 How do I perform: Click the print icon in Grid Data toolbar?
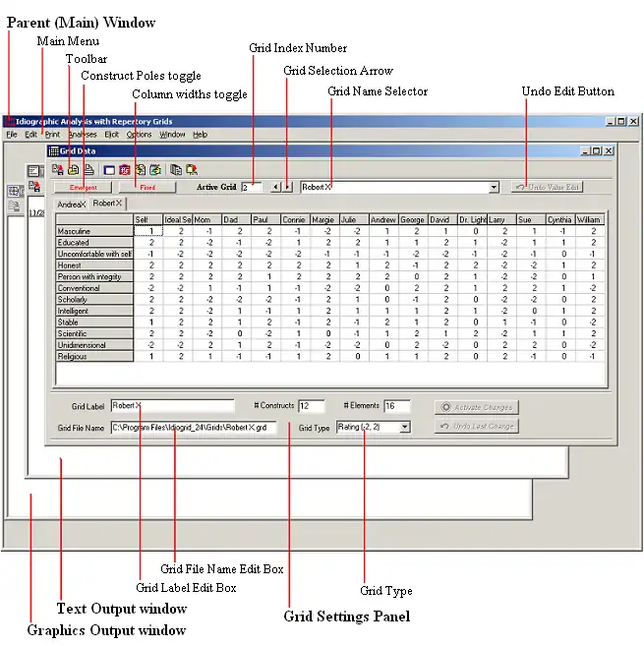pyautogui.click(x=88, y=169)
